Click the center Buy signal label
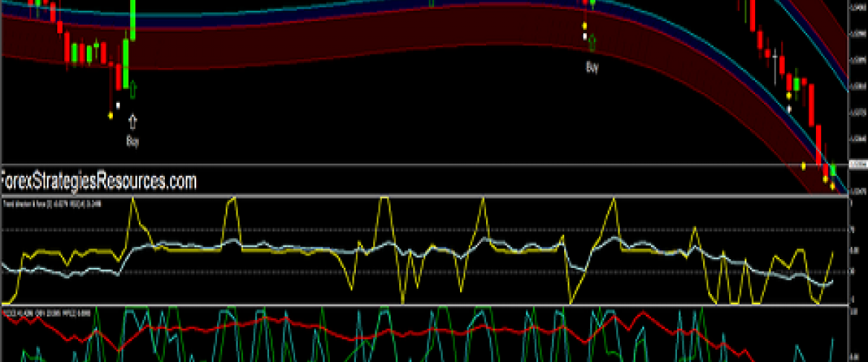Viewport: 868px width, 362px height. click(592, 67)
